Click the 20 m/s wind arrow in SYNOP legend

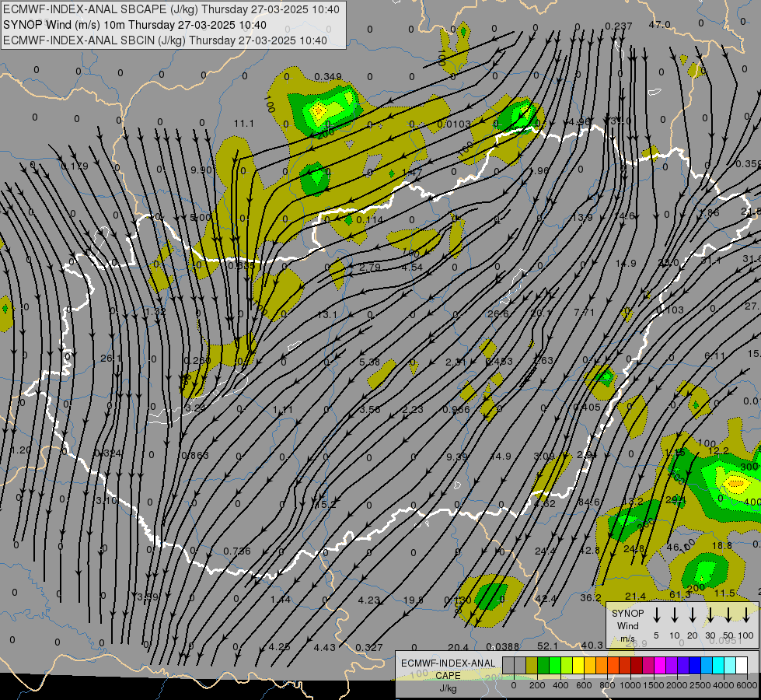click(692, 614)
